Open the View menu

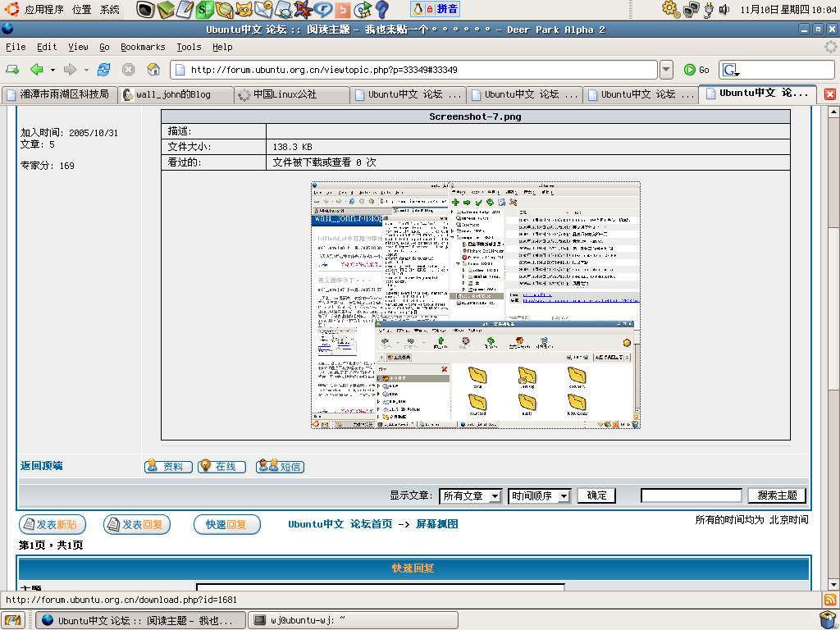[x=78, y=47]
